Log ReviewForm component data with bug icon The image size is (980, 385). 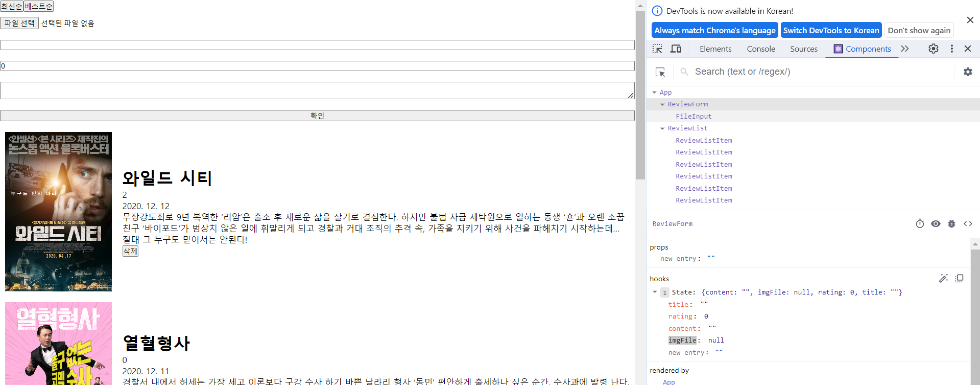point(951,223)
